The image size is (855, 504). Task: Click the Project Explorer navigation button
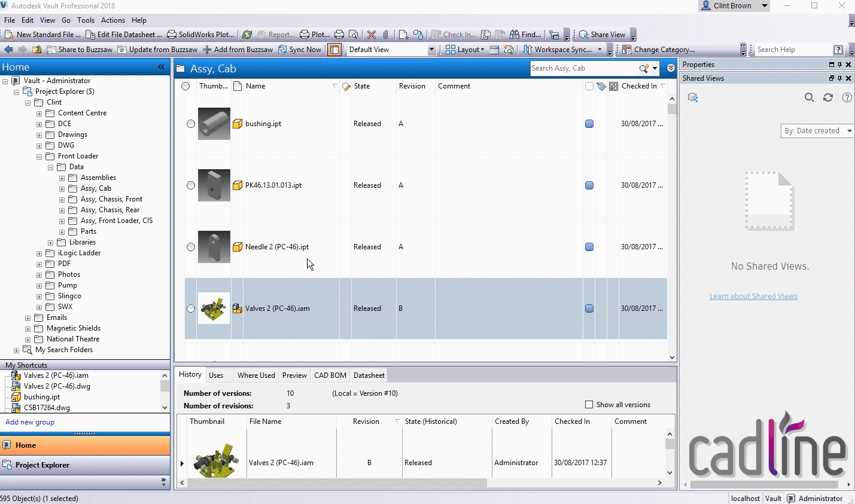tap(85, 465)
